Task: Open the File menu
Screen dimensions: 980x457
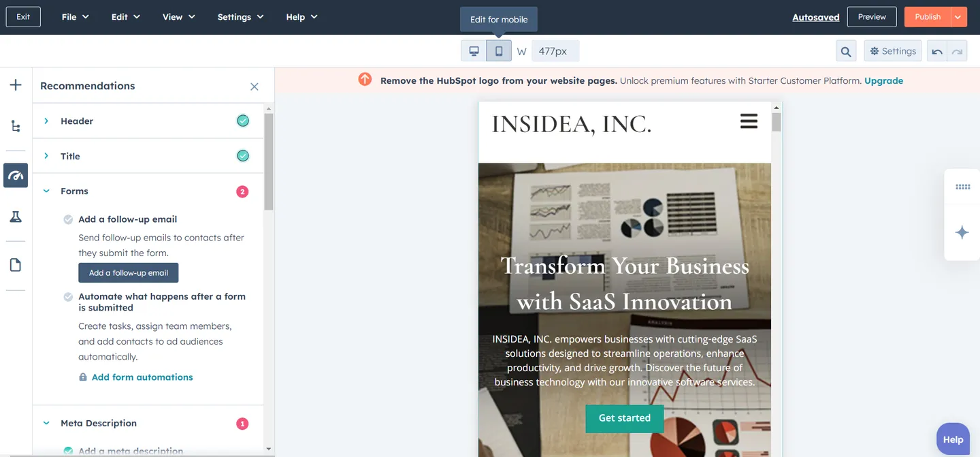Action: click(75, 17)
